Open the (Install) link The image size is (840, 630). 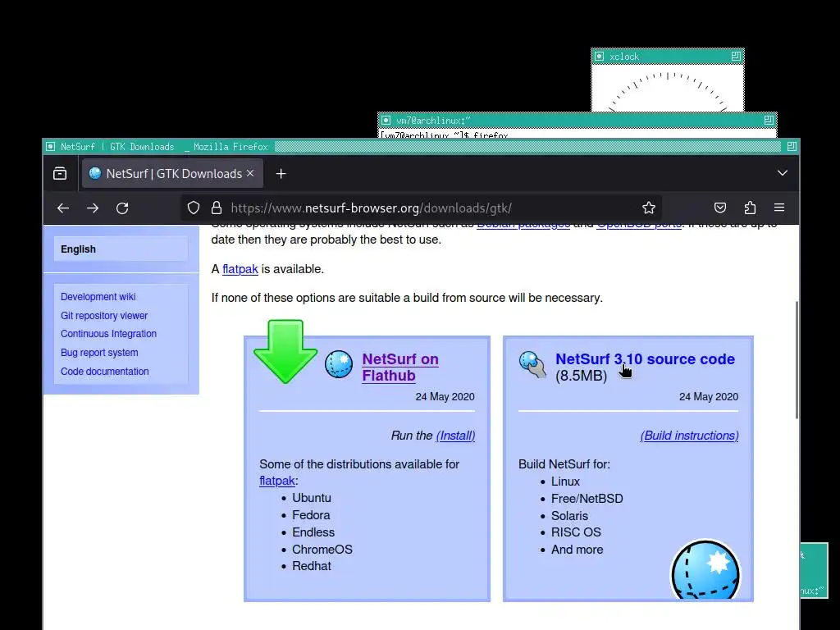click(x=455, y=436)
